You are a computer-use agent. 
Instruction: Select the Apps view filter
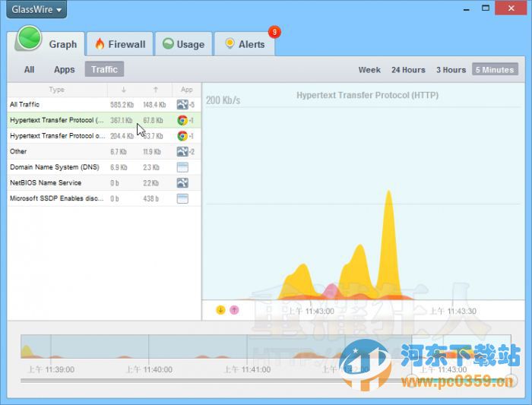point(65,70)
